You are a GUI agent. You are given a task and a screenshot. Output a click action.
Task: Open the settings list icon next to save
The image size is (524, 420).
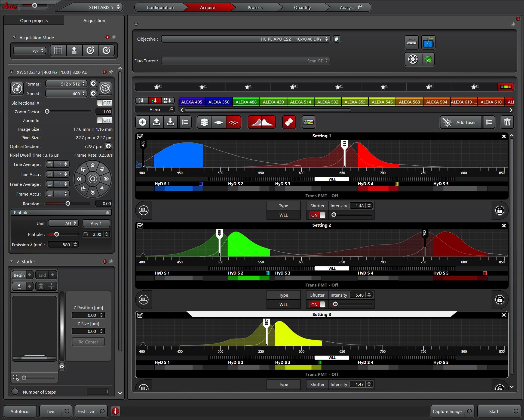point(185,122)
